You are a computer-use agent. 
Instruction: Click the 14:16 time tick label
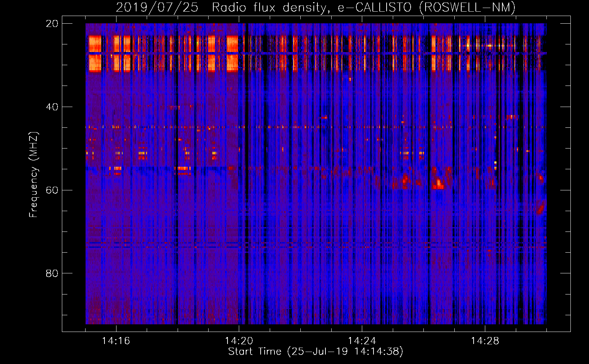(x=116, y=341)
